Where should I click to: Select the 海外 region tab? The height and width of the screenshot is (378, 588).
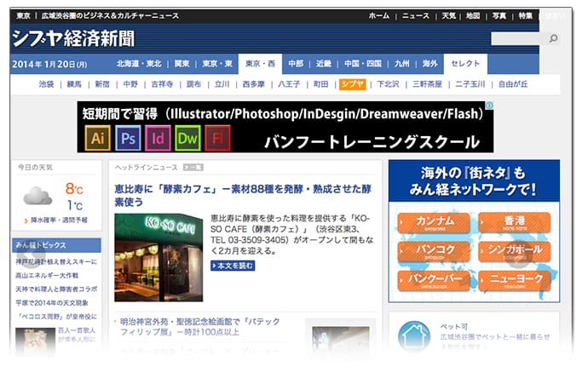point(429,64)
